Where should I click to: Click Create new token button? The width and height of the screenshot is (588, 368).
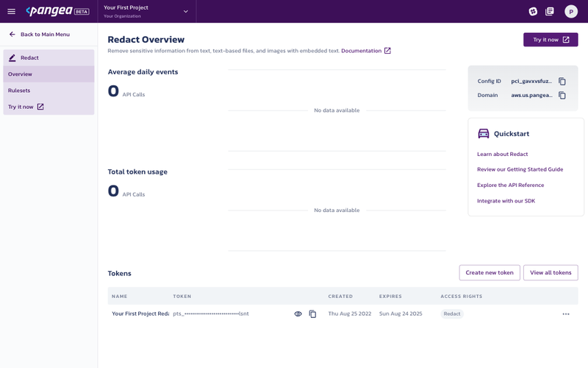[x=490, y=273]
